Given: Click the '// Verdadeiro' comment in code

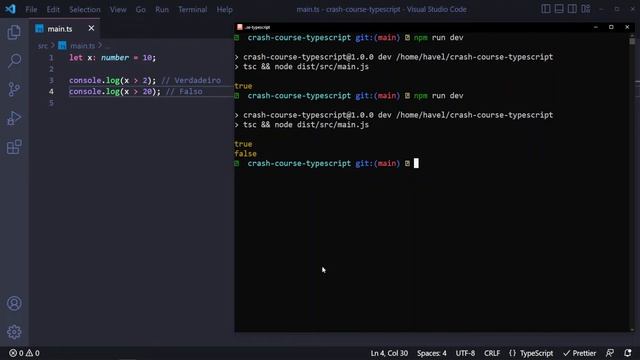Looking at the screenshot, I should [x=191, y=80].
